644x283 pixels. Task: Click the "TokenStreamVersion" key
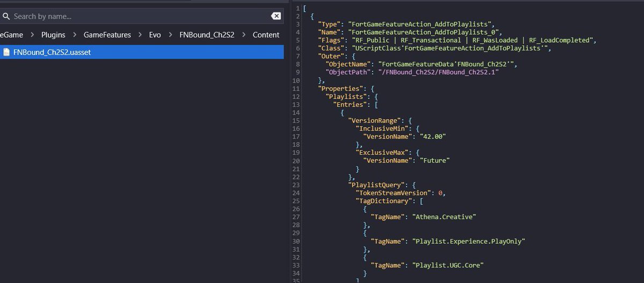point(393,193)
